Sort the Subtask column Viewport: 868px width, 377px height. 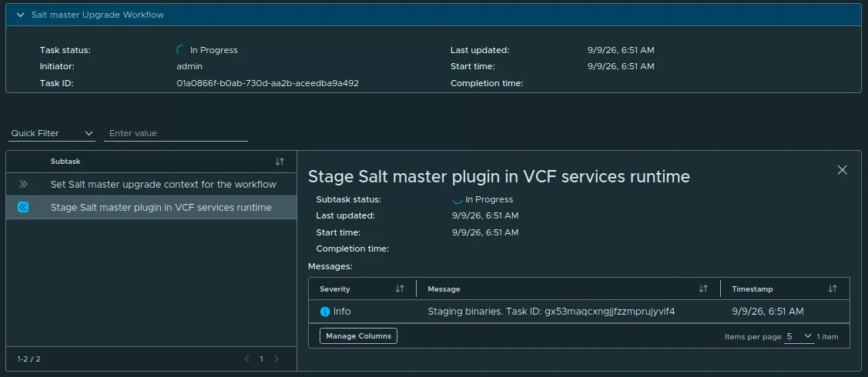[x=280, y=162]
